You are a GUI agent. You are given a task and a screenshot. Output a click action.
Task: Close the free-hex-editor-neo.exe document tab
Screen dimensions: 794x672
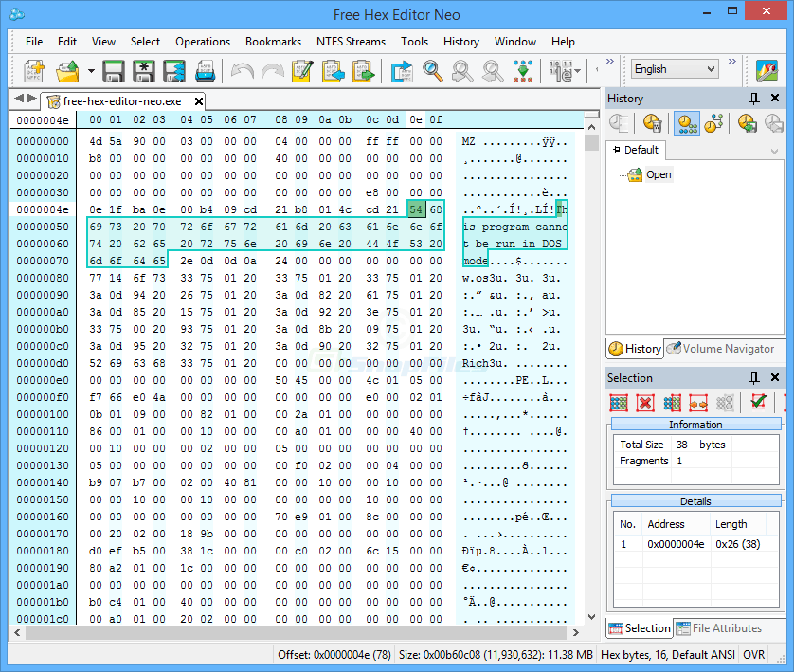point(199,101)
